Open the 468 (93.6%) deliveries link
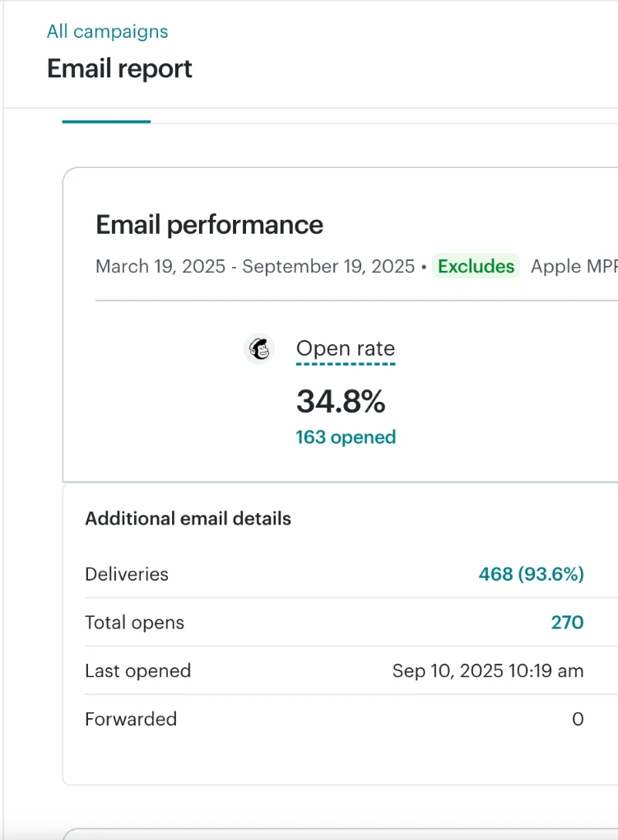Image resolution: width=618 pixels, height=840 pixels. point(531,574)
